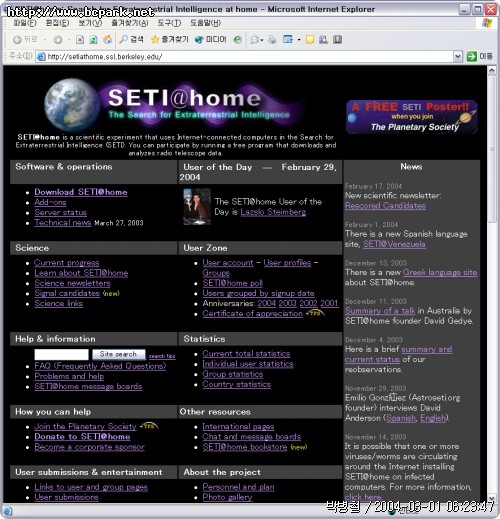Open the search tips link
Viewport: 500px width, 519px height.
162,356
